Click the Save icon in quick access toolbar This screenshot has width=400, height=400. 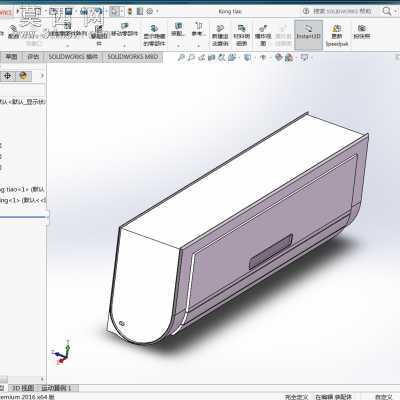(x=69, y=11)
